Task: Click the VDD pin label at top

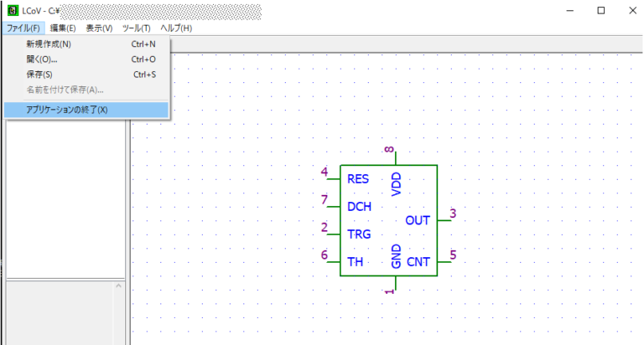Action: click(397, 183)
